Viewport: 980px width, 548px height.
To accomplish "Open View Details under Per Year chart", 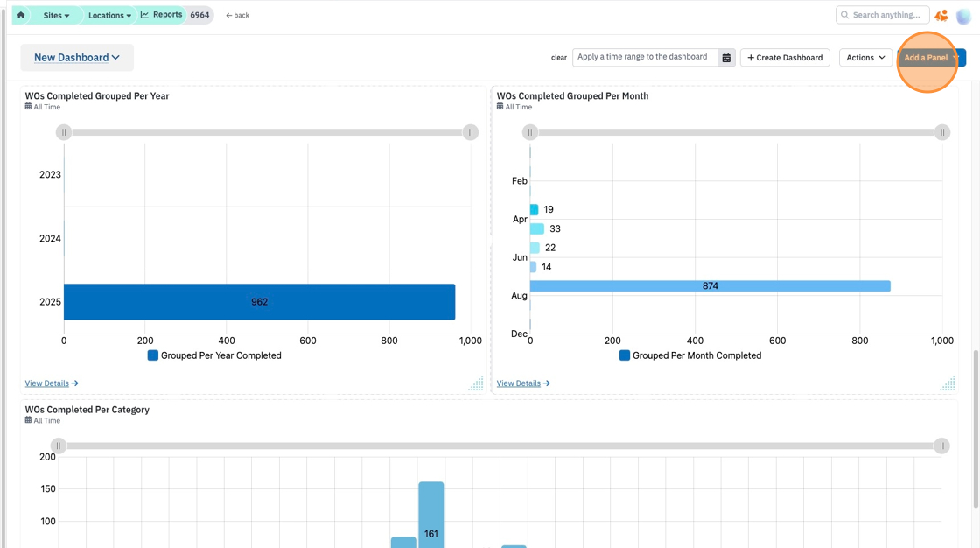I will [x=52, y=383].
